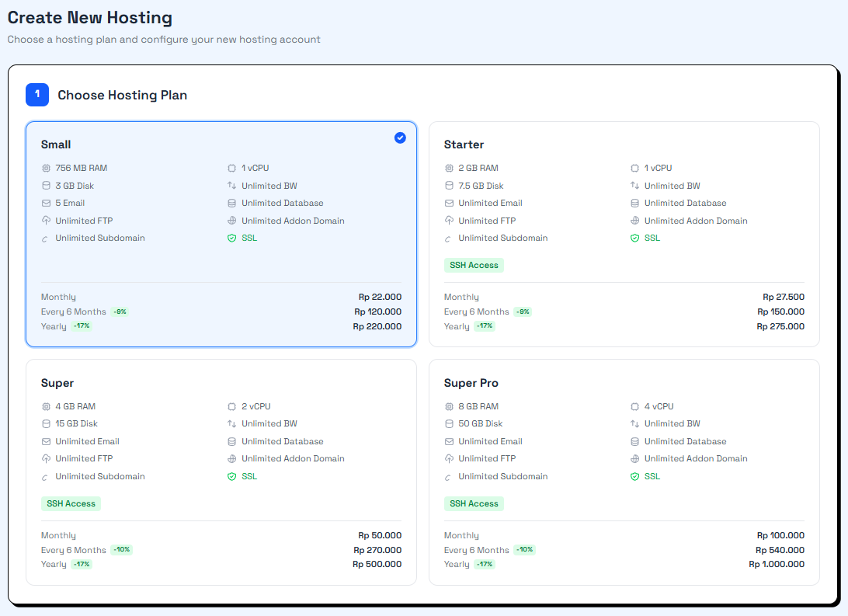Click the Super Pro SSL shield icon
Viewport: 848px width, 616px height.
634,476
